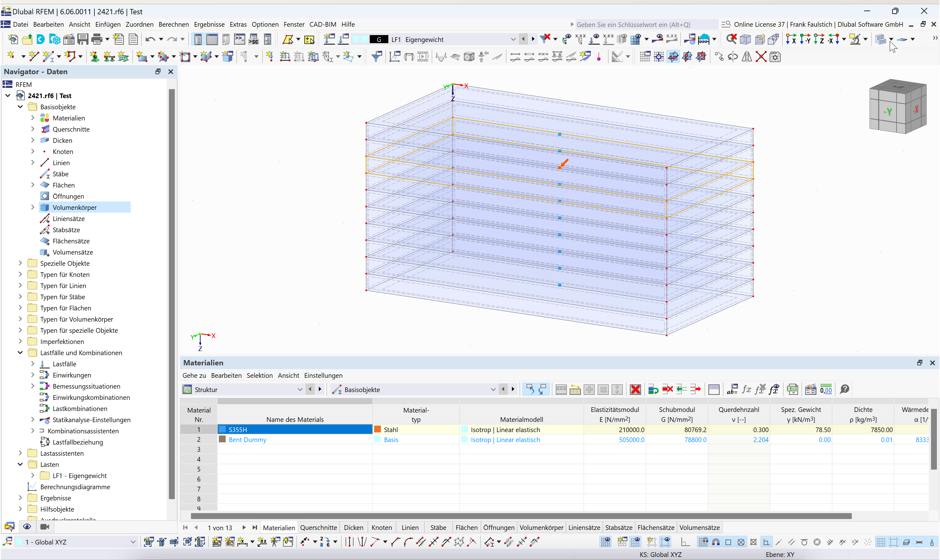Save the project via the Save icon
The image size is (940, 560).
pos(83,39)
